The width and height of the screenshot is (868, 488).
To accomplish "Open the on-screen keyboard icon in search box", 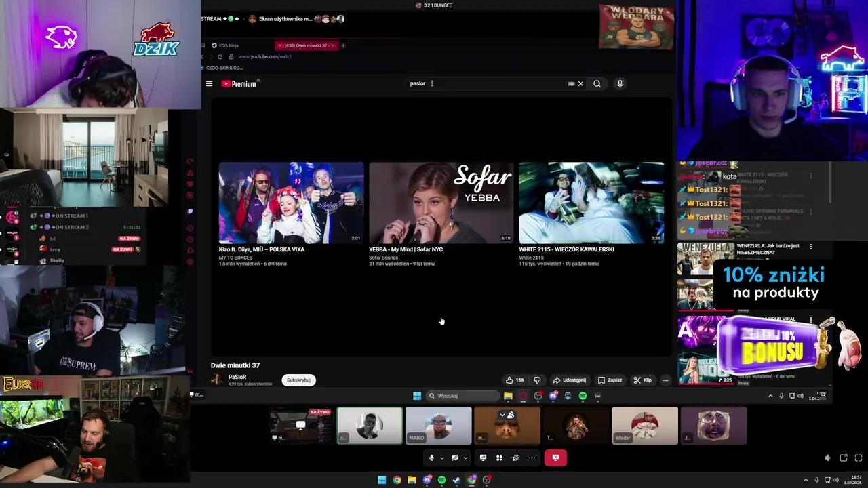I will [571, 84].
